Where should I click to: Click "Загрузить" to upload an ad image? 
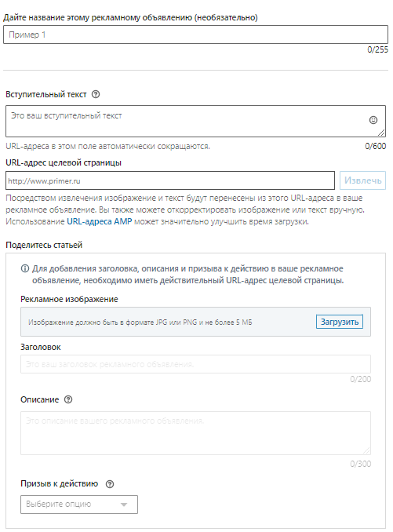pos(340,322)
